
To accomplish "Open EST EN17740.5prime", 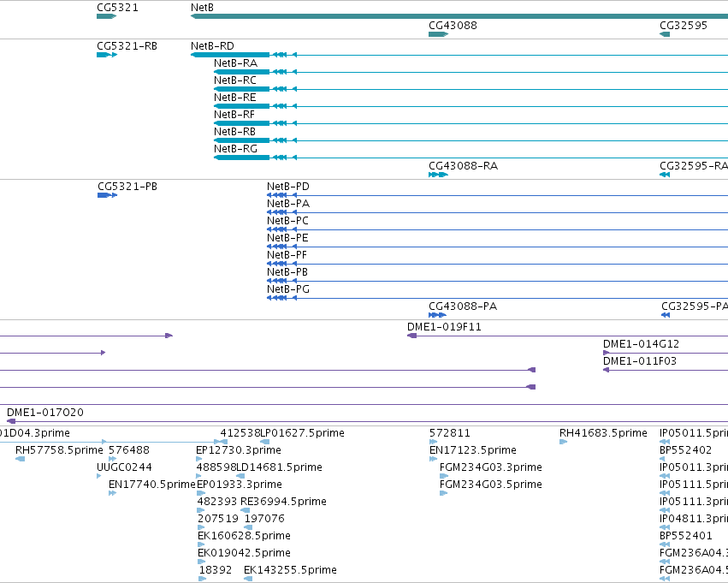I will click(x=151, y=485).
